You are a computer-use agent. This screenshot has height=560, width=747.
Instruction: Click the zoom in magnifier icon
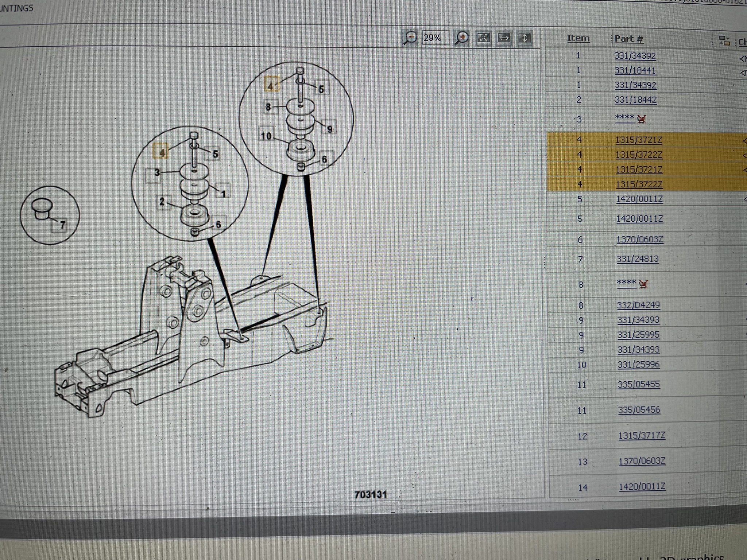(462, 38)
